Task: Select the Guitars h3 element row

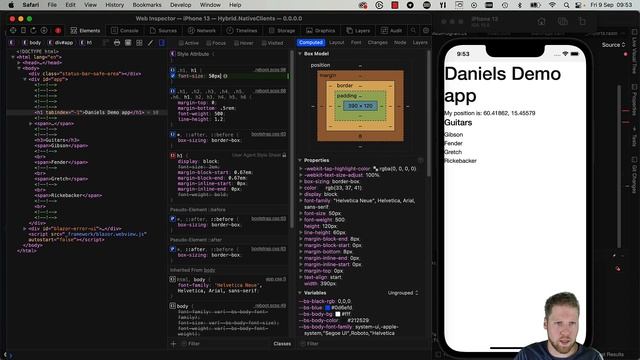Action: click(57, 140)
